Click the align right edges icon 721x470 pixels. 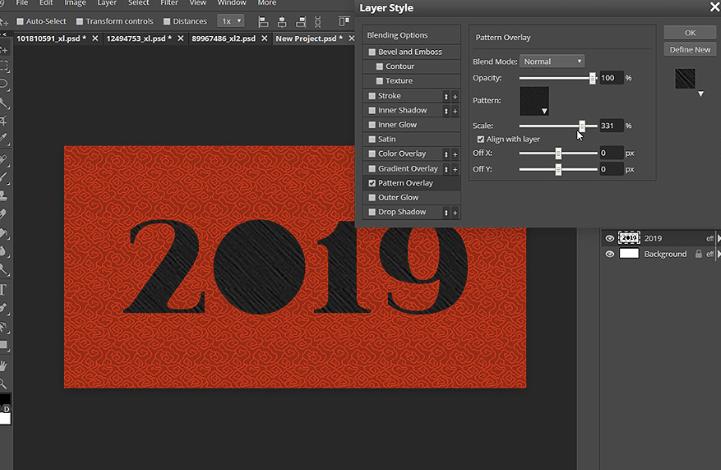301,22
